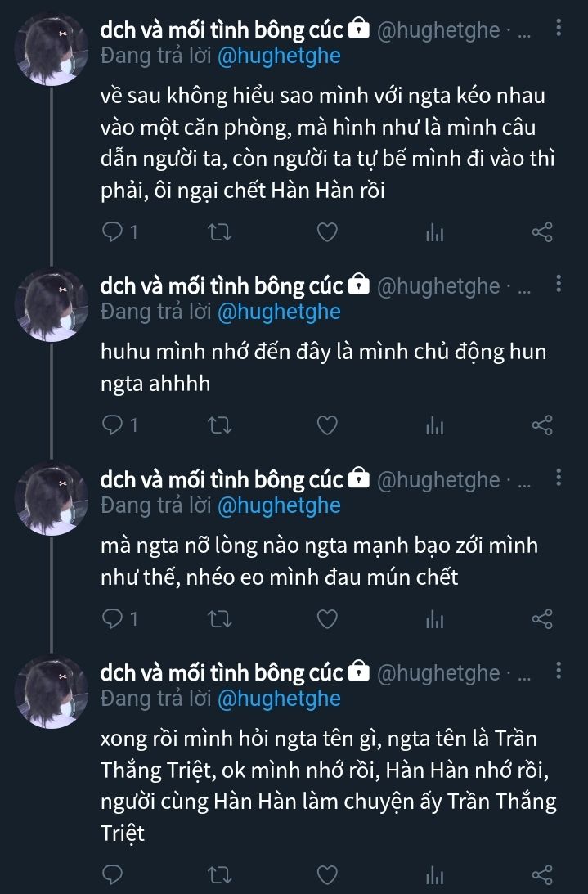Open more options menu on first tweet

pos(559,29)
